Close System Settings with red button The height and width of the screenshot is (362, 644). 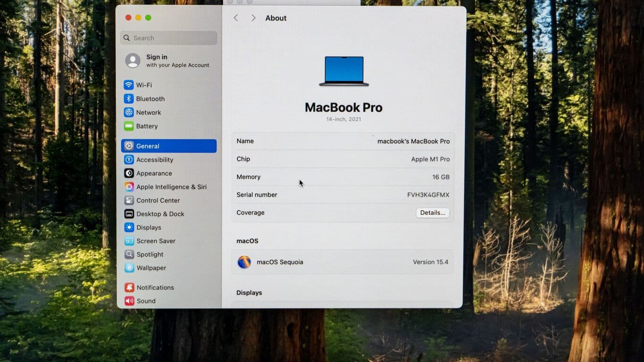128,17
